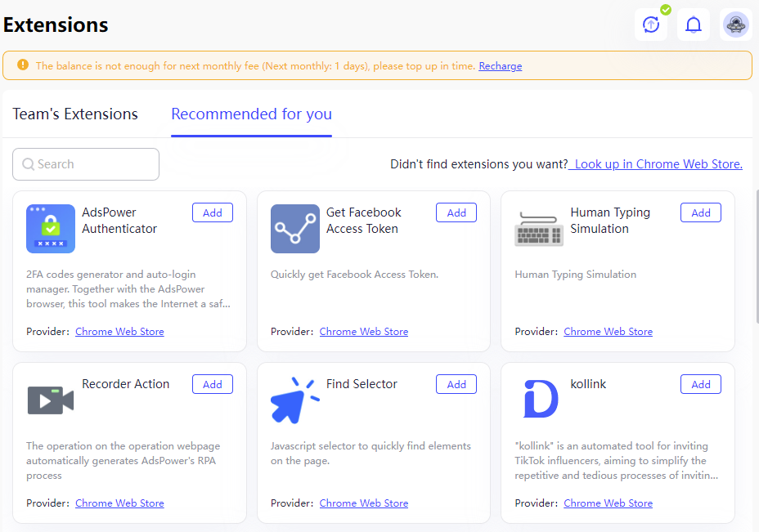Viewport: 759px width, 532px height.
Task: Switch to Team's Extensions tab
Action: tap(75, 114)
